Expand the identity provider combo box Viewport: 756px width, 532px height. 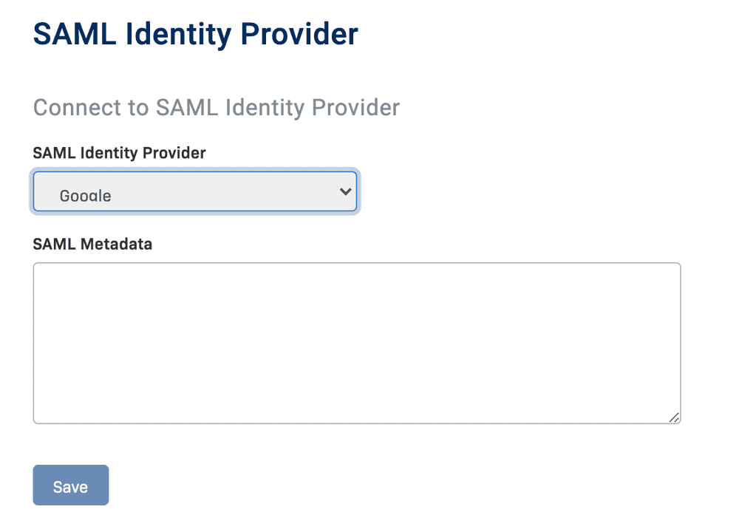click(194, 192)
